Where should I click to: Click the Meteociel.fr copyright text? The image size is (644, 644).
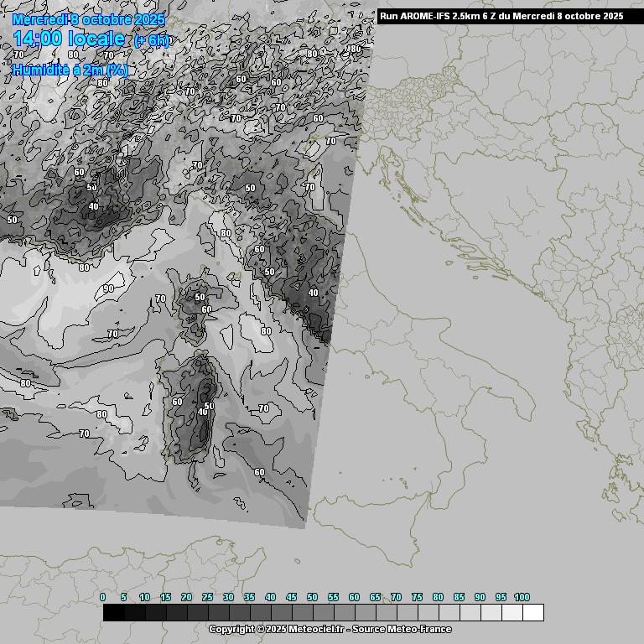(x=330, y=629)
